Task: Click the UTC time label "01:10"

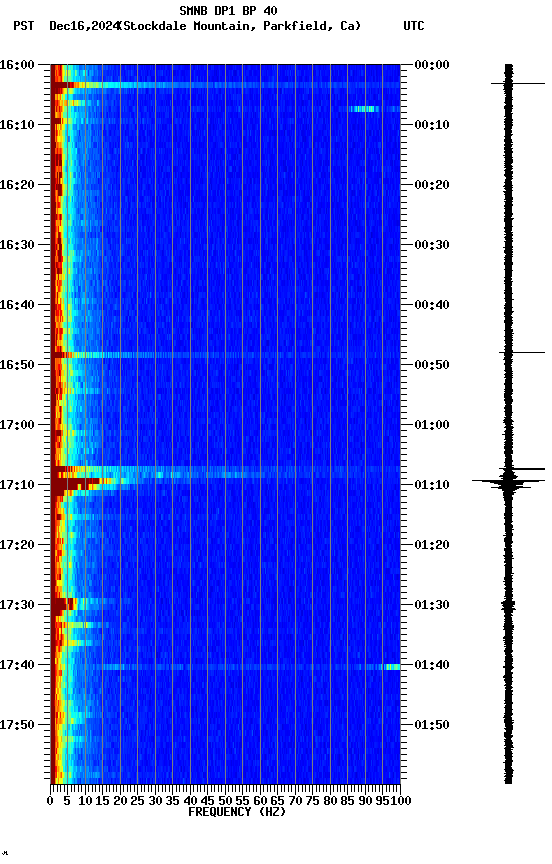Action: click(x=431, y=485)
